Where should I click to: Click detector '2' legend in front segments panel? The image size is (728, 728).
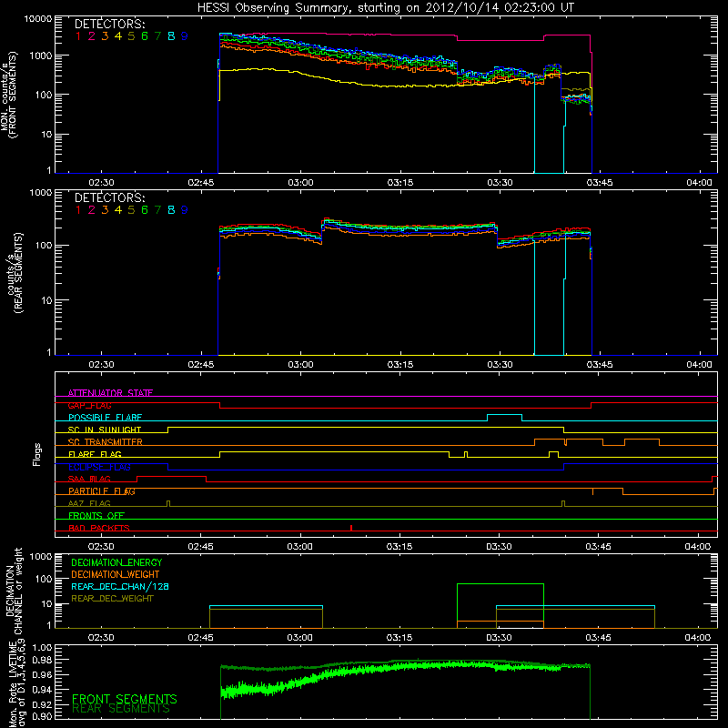(x=92, y=36)
